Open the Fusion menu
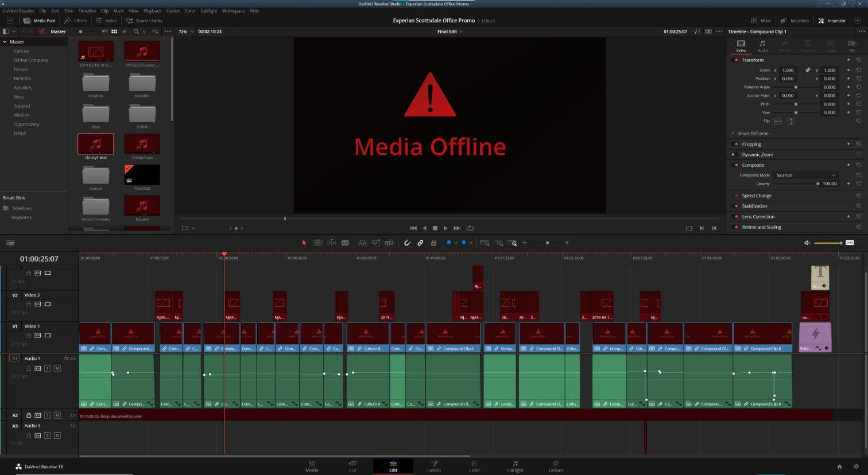This screenshot has width=868, height=475. pos(173,11)
